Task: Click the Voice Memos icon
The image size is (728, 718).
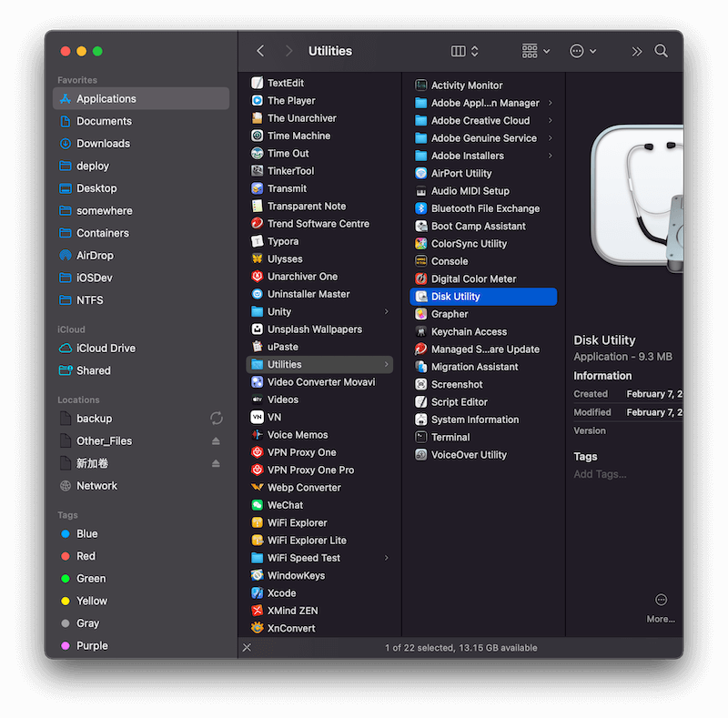Action: click(257, 435)
